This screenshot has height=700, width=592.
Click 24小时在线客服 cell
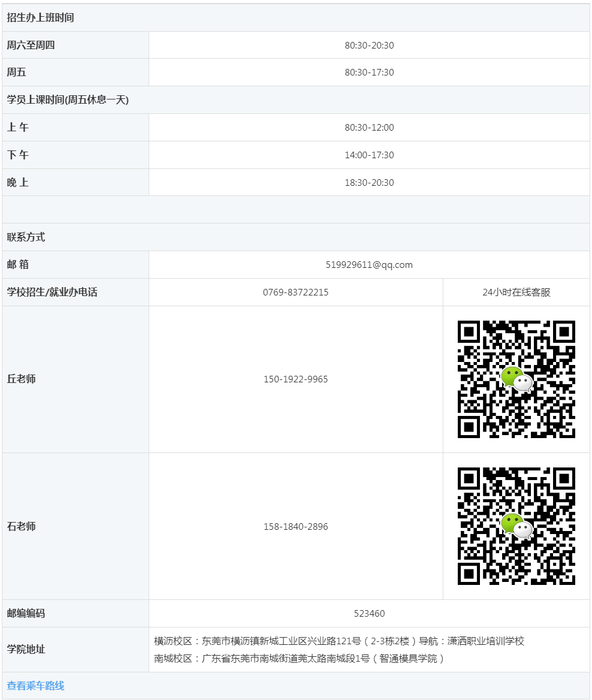pyautogui.click(x=516, y=292)
